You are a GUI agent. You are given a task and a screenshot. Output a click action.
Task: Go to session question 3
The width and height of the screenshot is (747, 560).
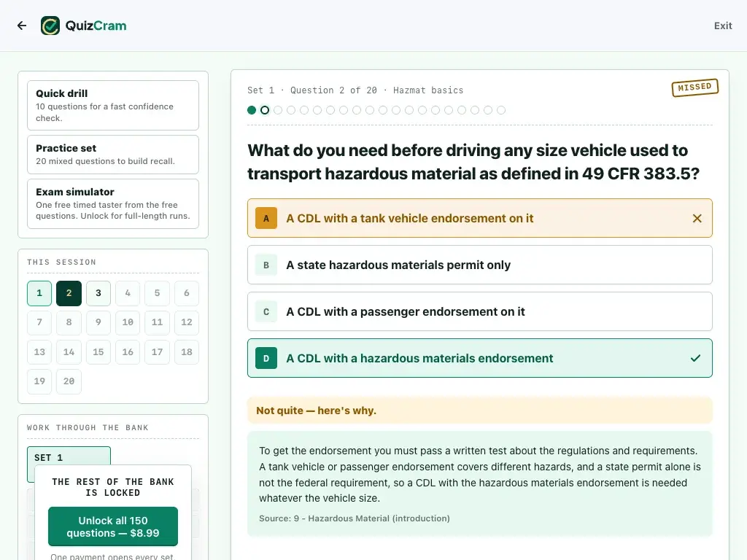click(x=98, y=293)
